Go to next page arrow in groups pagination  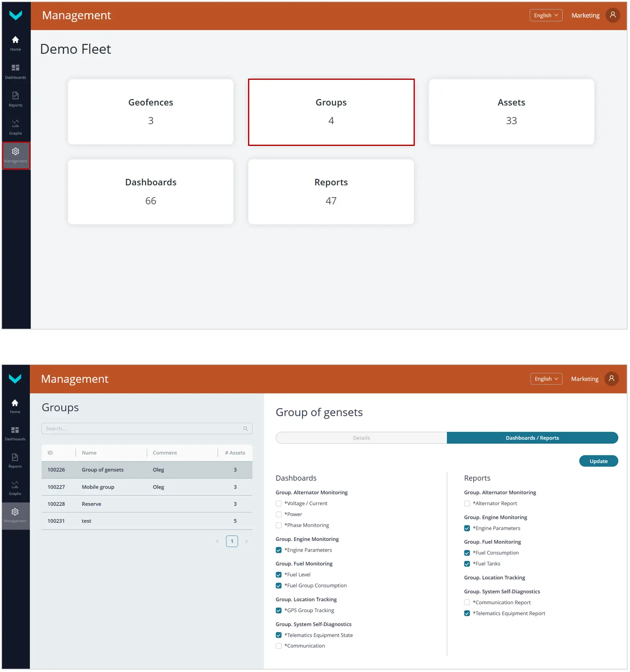pos(246,541)
